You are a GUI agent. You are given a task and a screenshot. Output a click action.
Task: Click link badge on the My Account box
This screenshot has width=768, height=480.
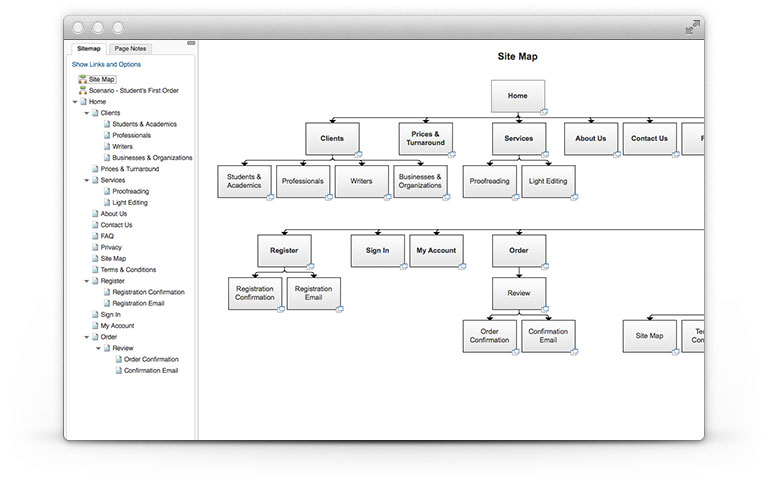click(462, 266)
